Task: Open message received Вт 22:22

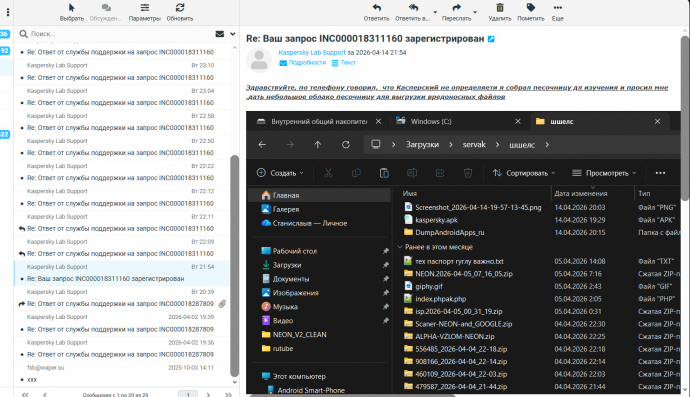Action: (121, 172)
